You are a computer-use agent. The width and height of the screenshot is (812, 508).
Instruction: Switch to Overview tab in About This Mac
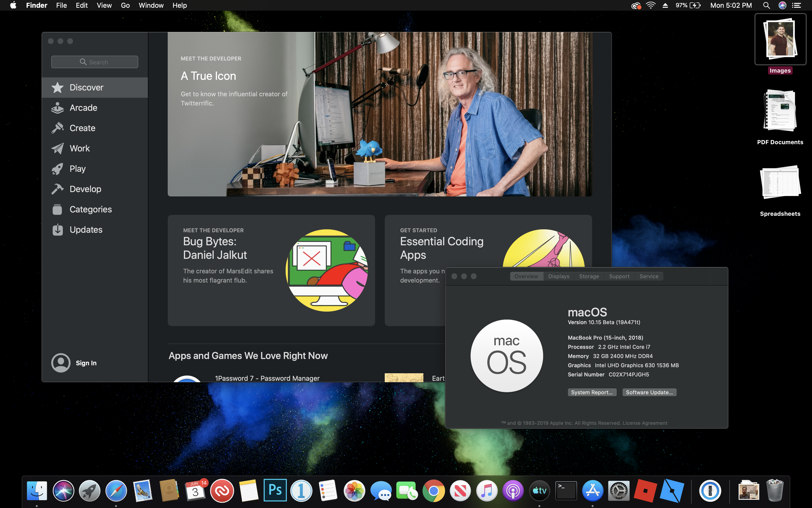point(526,276)
